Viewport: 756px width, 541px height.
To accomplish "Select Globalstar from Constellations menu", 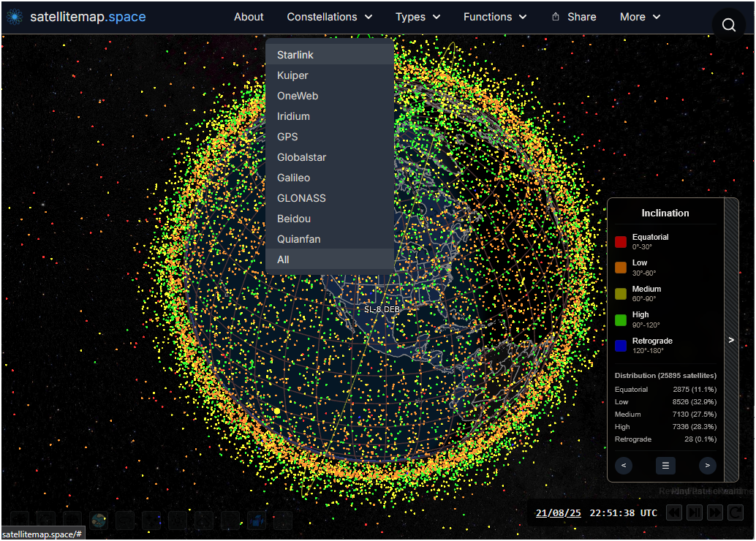I will click(330, 157).
